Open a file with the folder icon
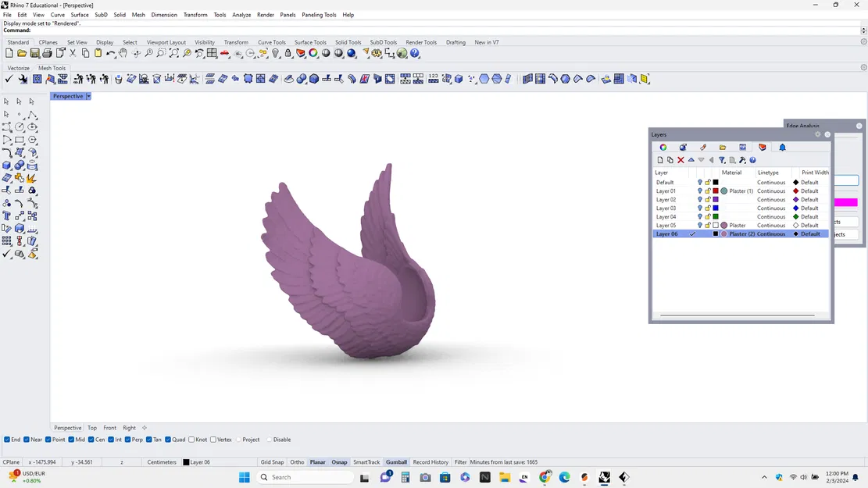The height and width of the screenshot is (488, 868). coord(22,53)
